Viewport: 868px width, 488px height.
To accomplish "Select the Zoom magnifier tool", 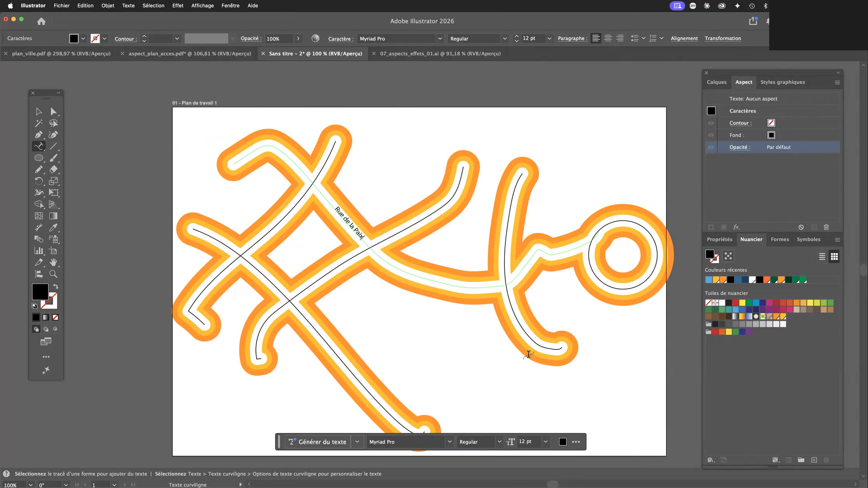I will coord(53,274).
